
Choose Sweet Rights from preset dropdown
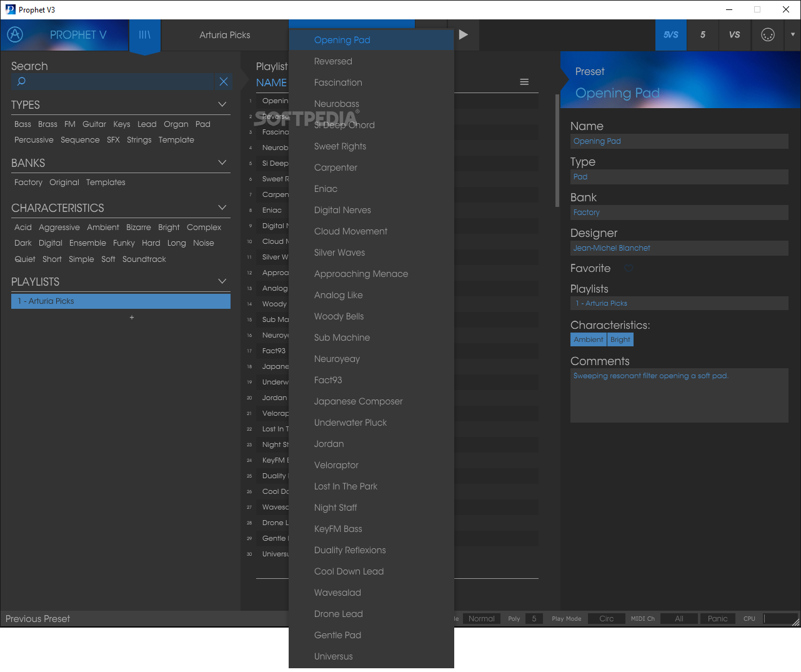pyautogui.click(x=371, y=146)
